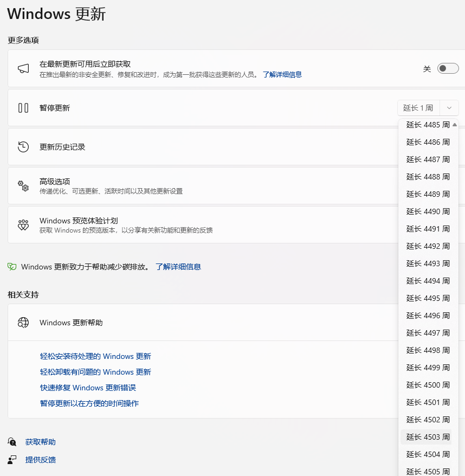
Task: Select 延长 4497 周 option
Action: tap(426, 333)
